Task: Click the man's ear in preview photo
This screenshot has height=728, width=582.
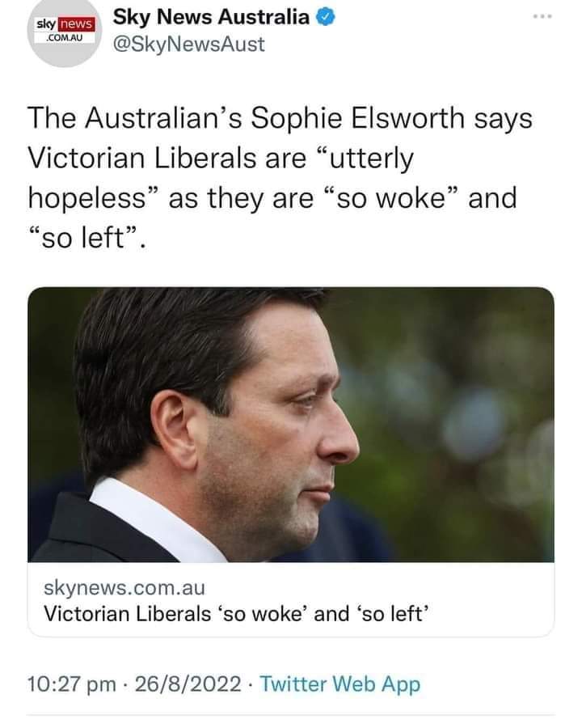Action: click(x=174, y=430)
